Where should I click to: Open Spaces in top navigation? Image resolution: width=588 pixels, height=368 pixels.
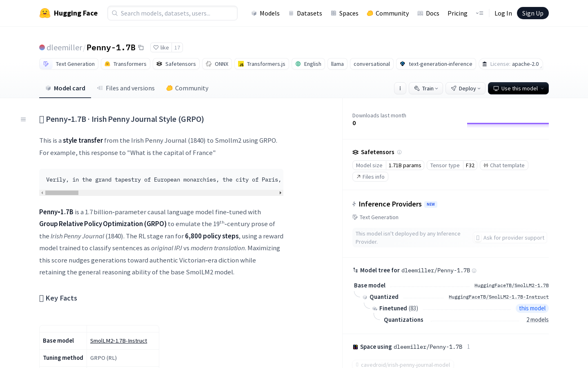tap(344, 13)
